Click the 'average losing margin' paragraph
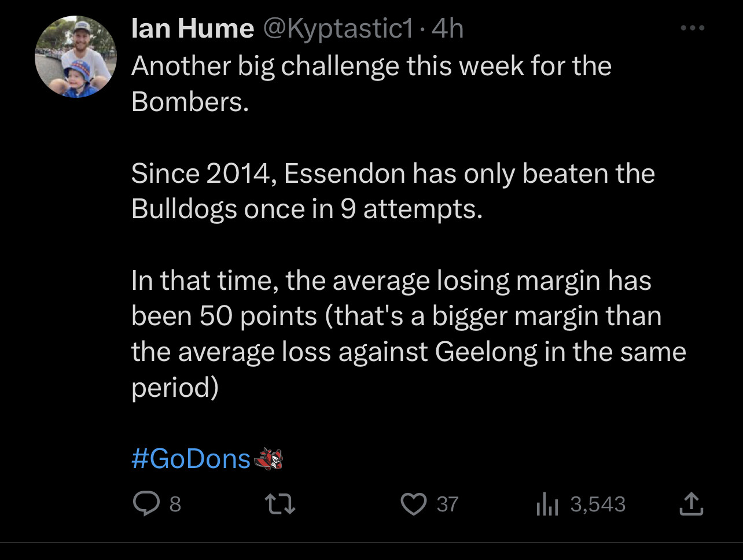743x560 pixels. click(x=409, y=334)
